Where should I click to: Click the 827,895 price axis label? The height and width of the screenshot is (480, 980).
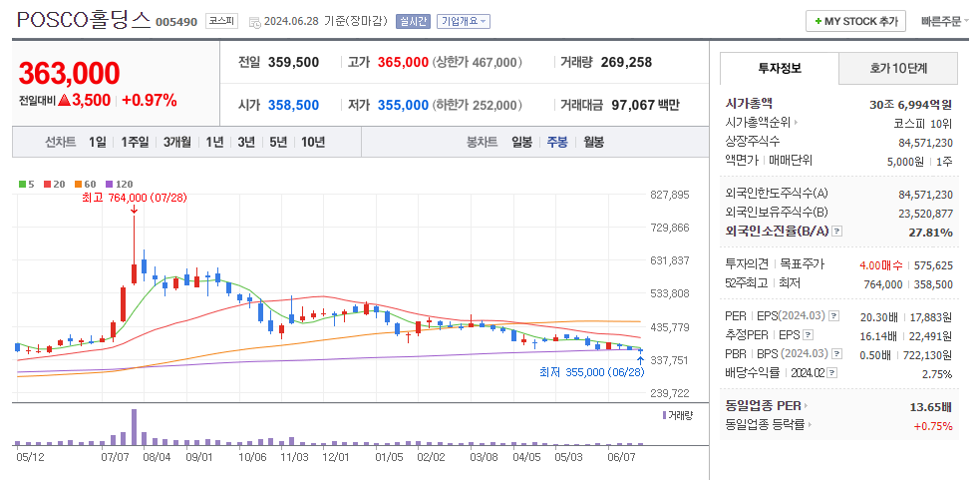pyautogui.click(x=670, y=195)
